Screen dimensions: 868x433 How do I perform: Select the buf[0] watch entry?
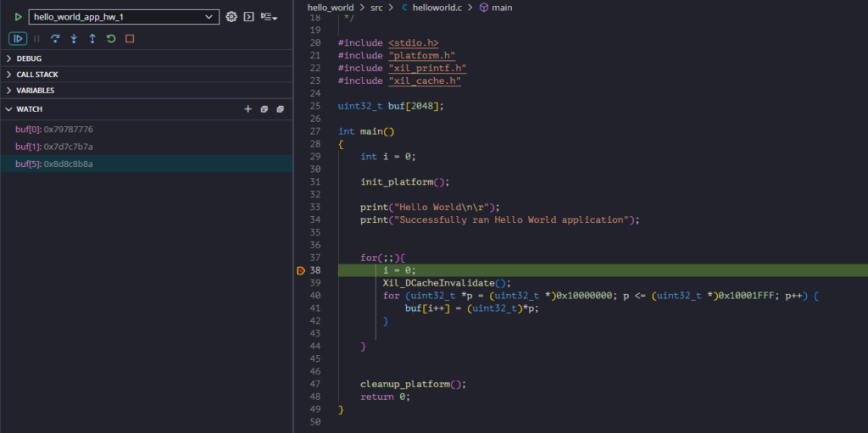coord(146,130)
